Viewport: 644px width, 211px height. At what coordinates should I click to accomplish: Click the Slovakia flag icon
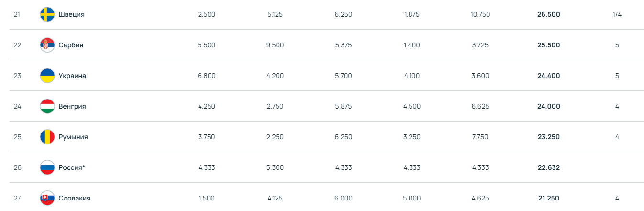click(47, 198)
